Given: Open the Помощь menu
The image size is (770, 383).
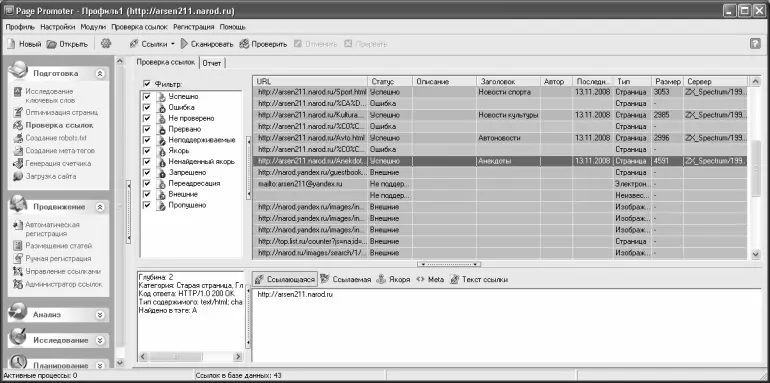Looking at the screenshot, I should point(232,27).
